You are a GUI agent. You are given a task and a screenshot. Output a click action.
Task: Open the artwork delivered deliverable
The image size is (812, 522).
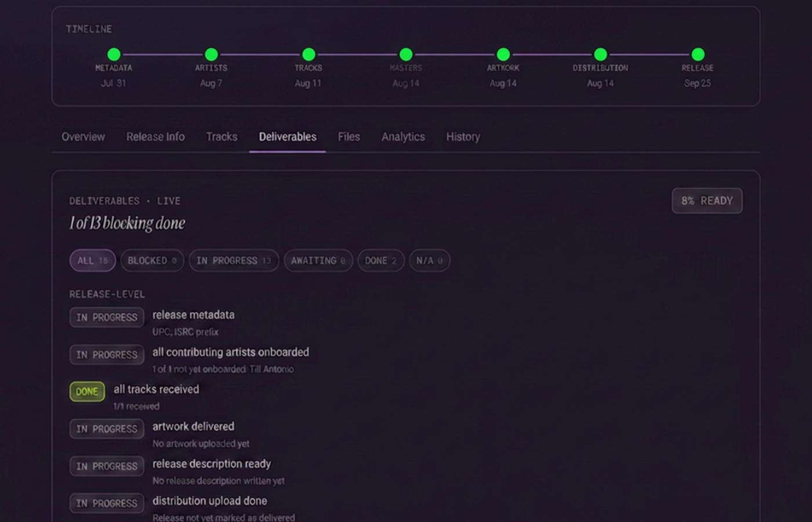(x=194, y=426)
